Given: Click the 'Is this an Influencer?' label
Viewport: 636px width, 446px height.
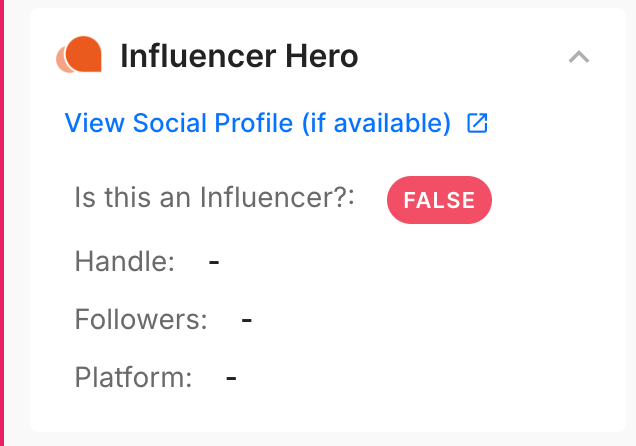Looking at the screenshot, I should point(215,196).
